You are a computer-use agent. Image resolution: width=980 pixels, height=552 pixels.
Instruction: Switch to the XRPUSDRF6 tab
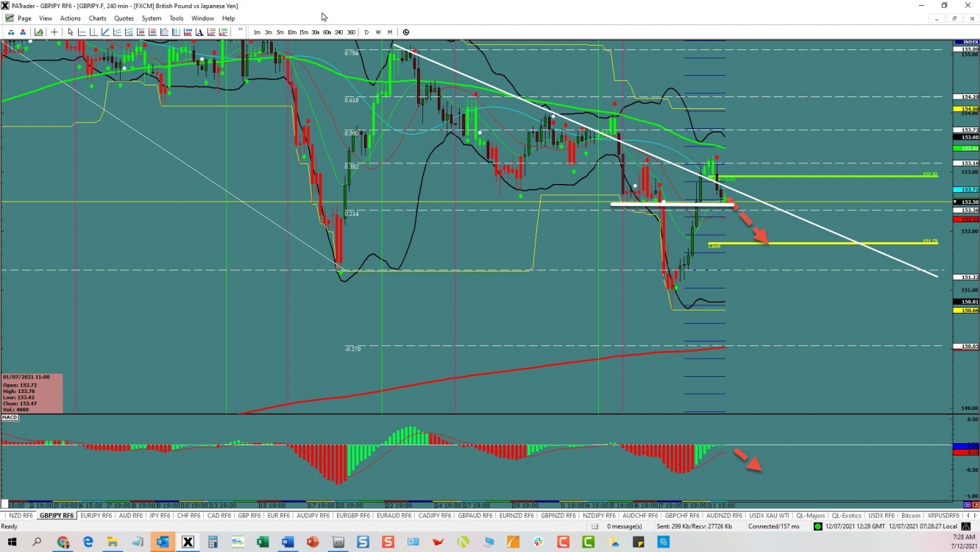[x=943, y=516]
